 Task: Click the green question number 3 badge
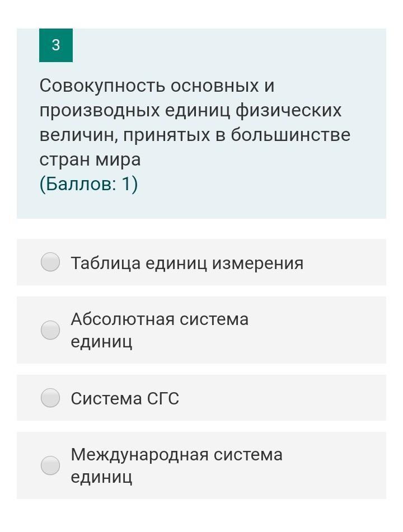(55, 45)
